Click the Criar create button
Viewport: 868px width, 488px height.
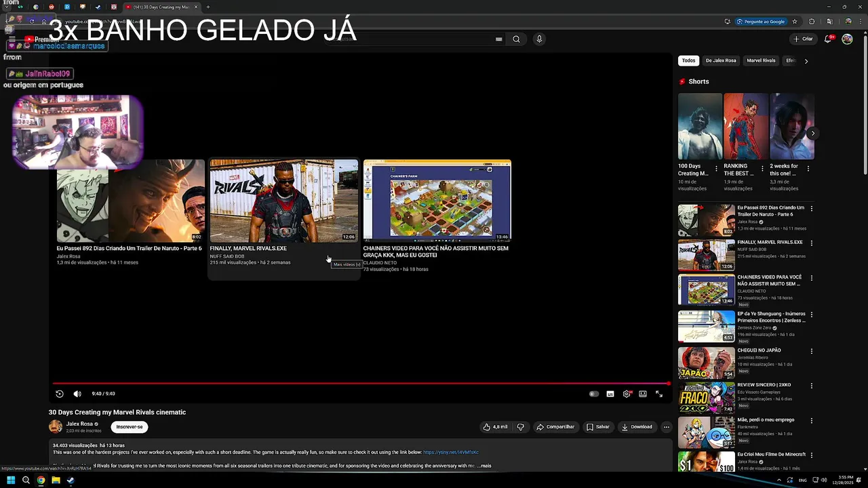pos(803,39)
